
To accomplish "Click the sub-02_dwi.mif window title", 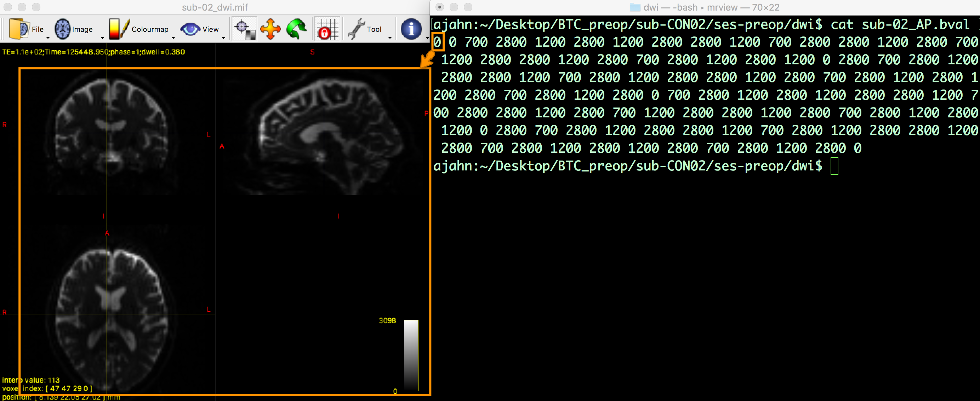I will (x=215, y=7).
